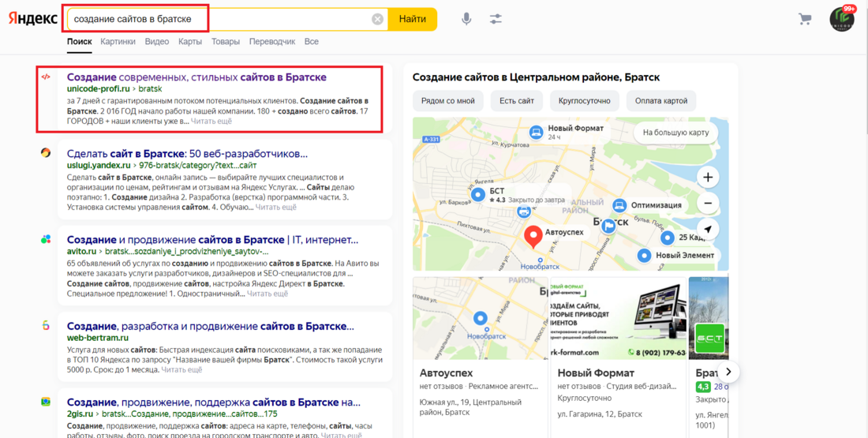Click the Новый Элемент map marker
Viewport: 868px width, 438px height.
click(x=644, y=255)
